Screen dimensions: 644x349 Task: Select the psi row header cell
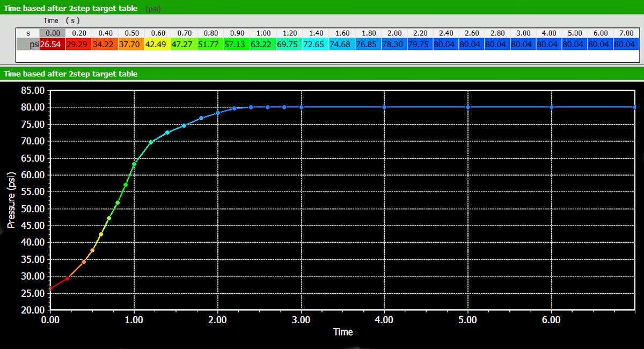(x=28, y=45)
